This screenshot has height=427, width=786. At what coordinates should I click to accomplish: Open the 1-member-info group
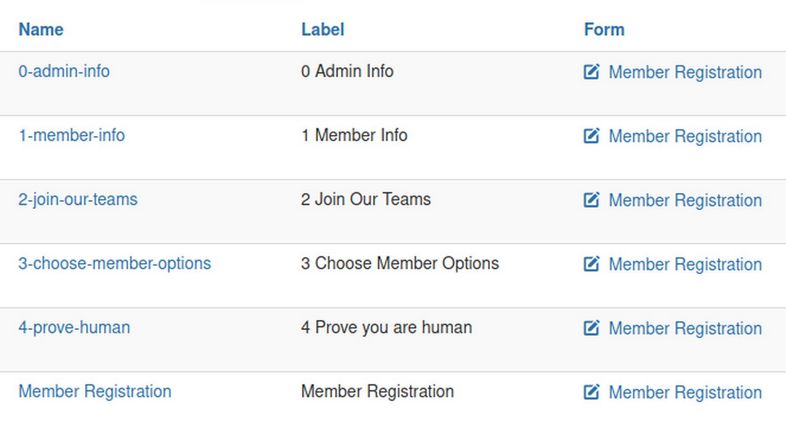[72, 135]
